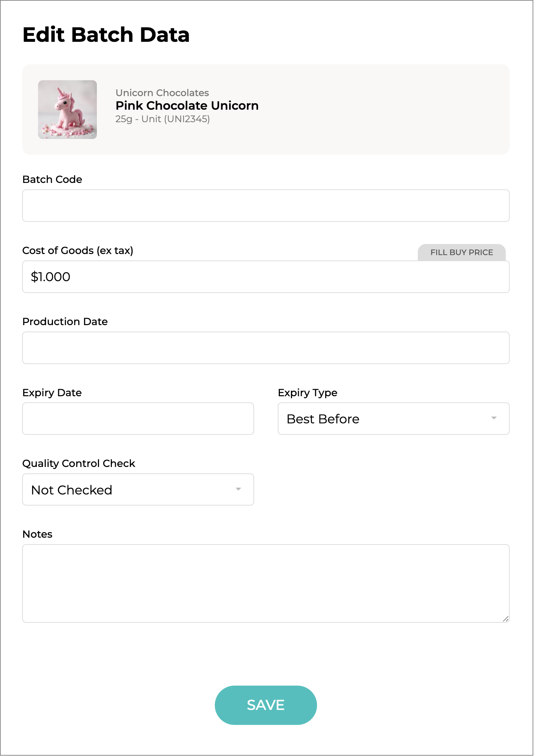Click the Unicorn Chocolates brand text

point(162,93)
